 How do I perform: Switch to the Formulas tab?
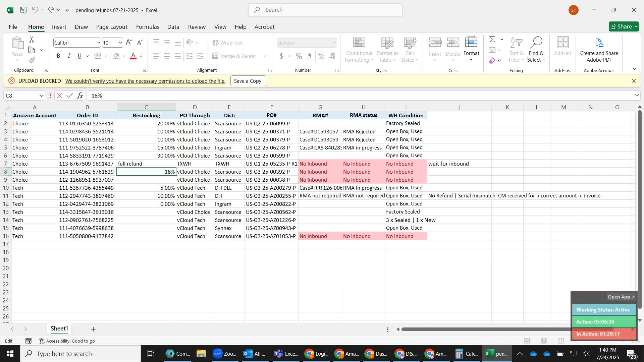click(x=148, y=27)
